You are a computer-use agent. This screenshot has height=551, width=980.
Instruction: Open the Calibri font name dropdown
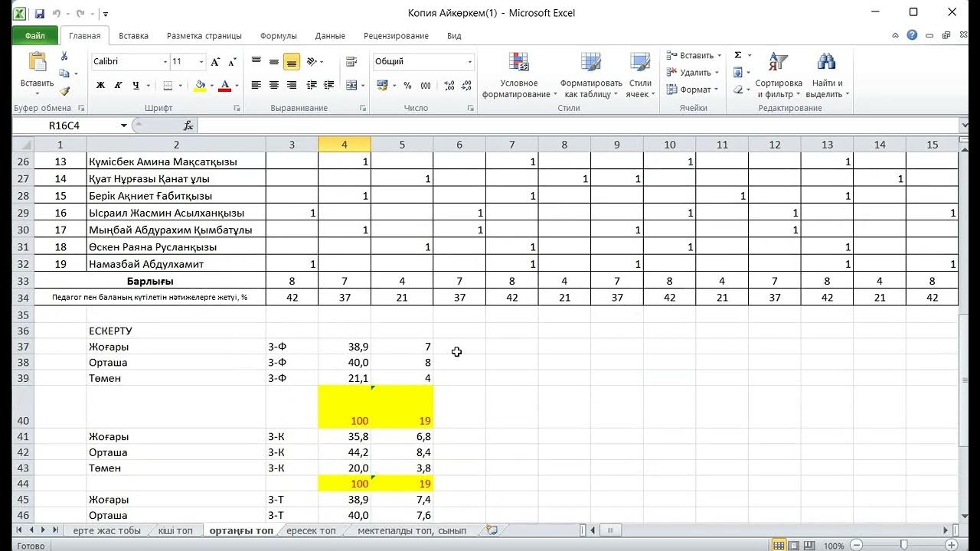pyautogui.click(x=165, y=61)
